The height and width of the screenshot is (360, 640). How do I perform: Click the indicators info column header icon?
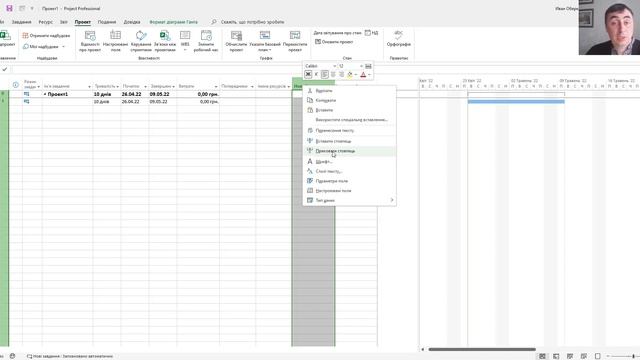[16, 85]
